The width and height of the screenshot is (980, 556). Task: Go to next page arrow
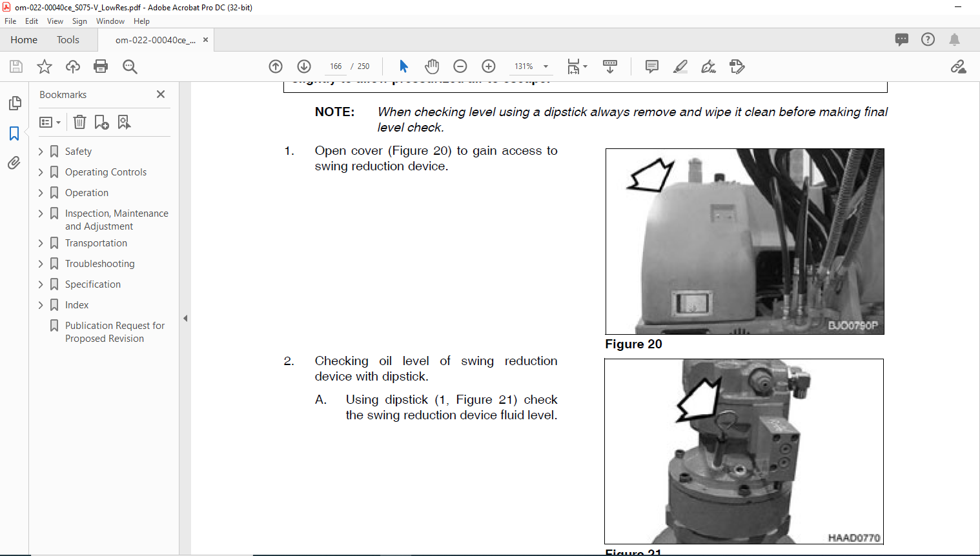coord(304,66)
